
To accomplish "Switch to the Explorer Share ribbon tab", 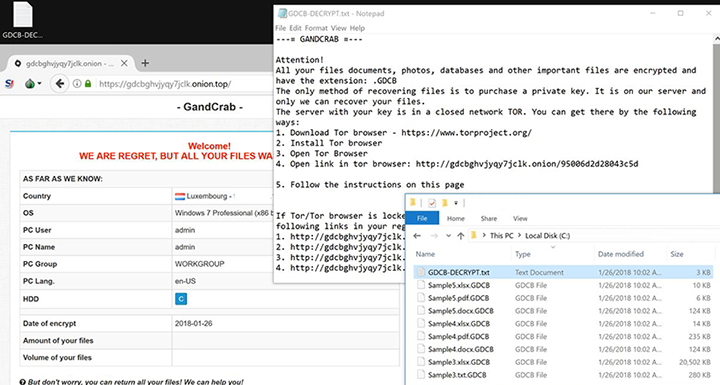I will (489, 218).
